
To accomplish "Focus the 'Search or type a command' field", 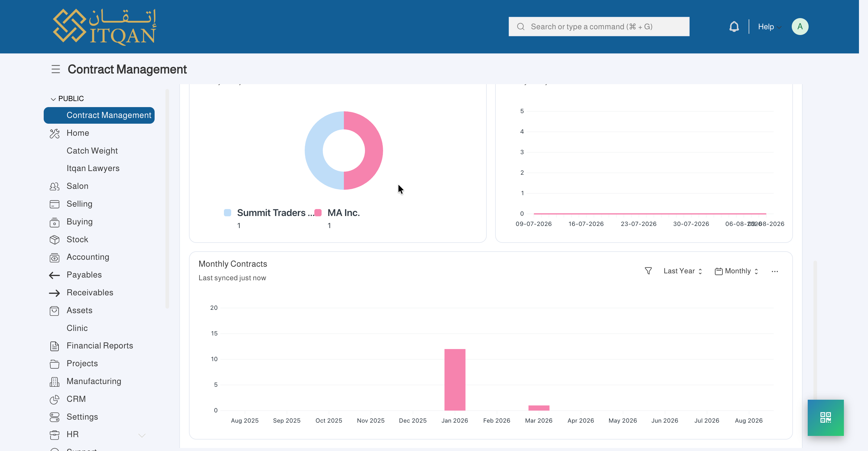I will [x=599, y=27].
